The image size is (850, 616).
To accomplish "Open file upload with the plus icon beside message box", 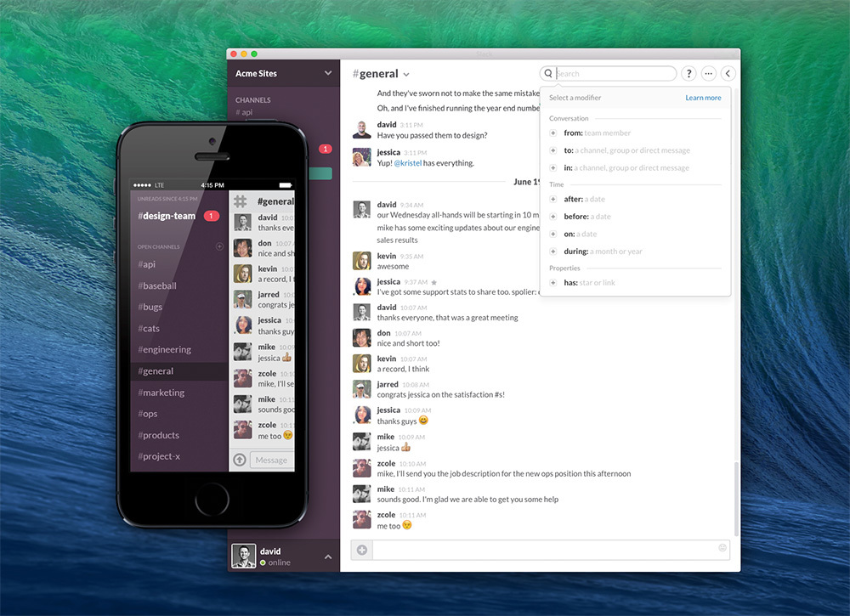I will coord(360,550).
